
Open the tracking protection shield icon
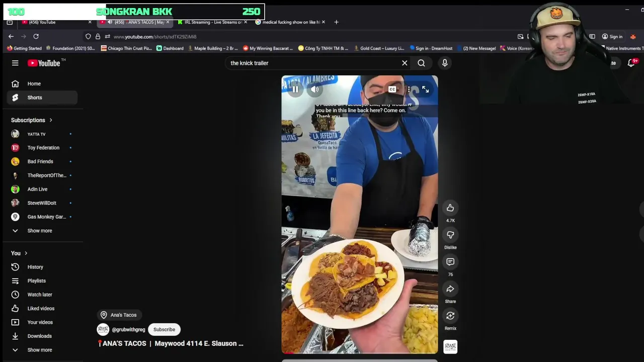[88, 37]
